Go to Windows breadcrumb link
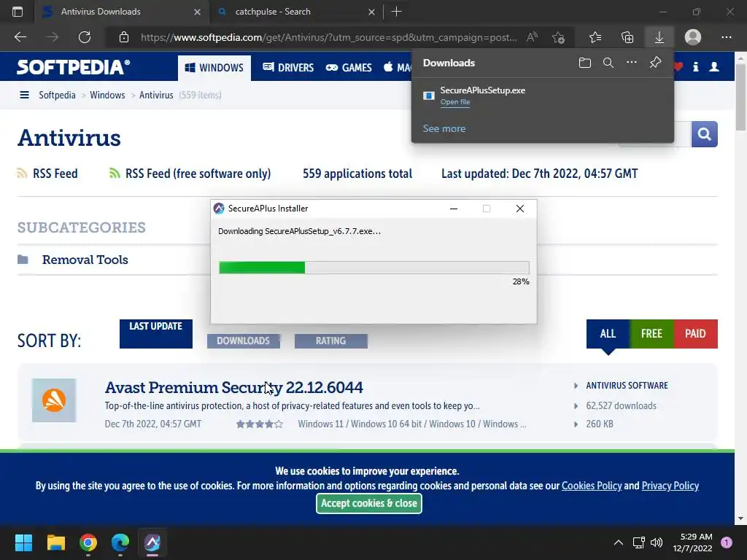 click(107, 96)
